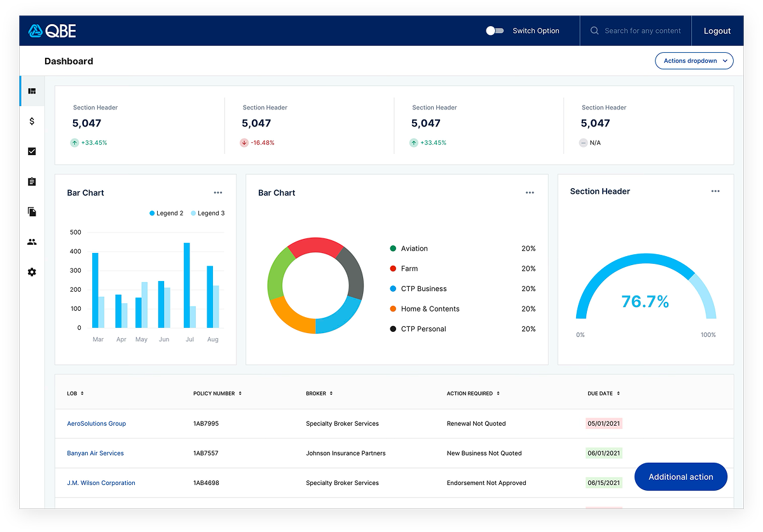Open AeroSolutions Group link
Image resolution: width=763 pixels, height=532 pixels.
tap(97, 423)
